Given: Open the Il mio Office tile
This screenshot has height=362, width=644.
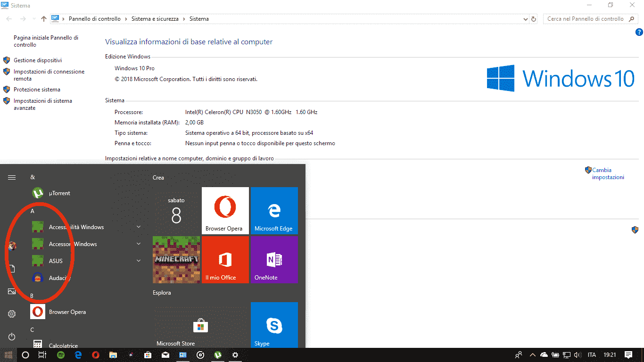Looking at the screenshot, I should coord(225,260).
